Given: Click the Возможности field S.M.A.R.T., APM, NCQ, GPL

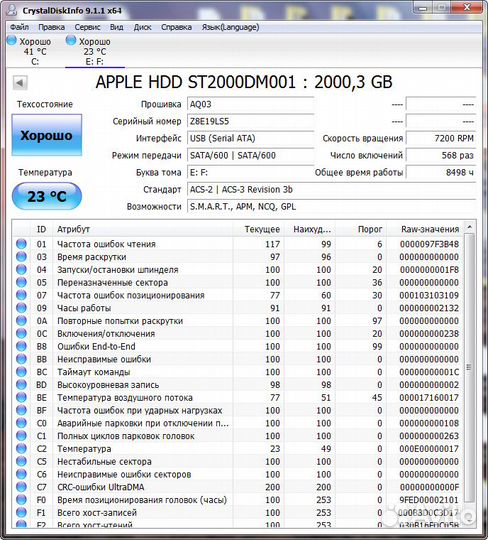Looking at the screenshot, I should [x=331, y=206].
